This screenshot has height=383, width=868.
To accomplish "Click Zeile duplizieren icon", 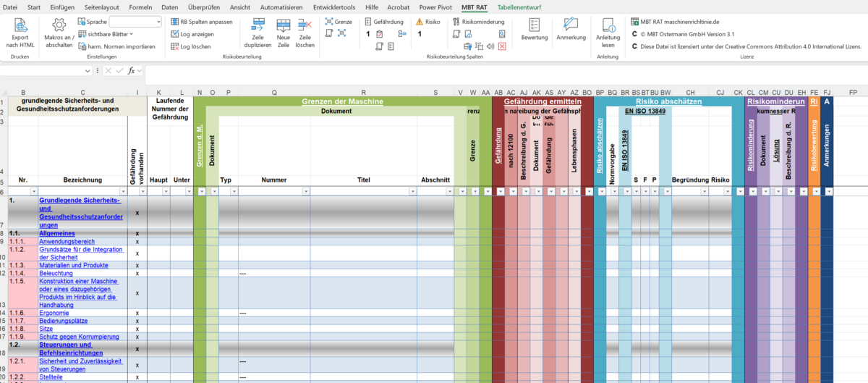I will point(258,25).
